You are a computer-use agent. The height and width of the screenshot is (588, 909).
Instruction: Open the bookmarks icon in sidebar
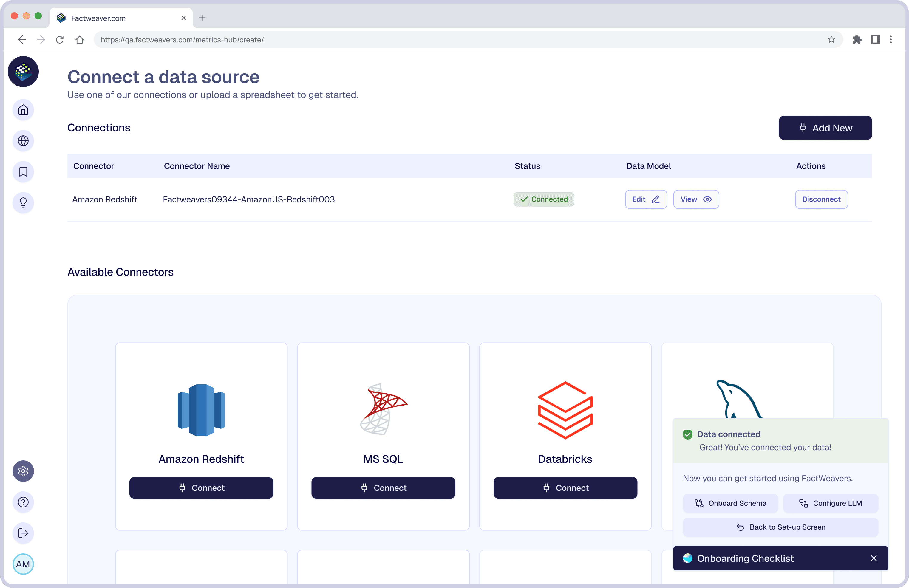(x=23, y=172)
